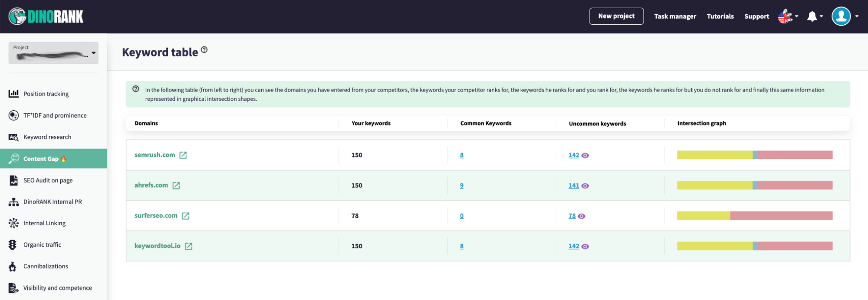Click the Position tracking chart icon
This screenshot has width=868, height=300.
point(13,93)
